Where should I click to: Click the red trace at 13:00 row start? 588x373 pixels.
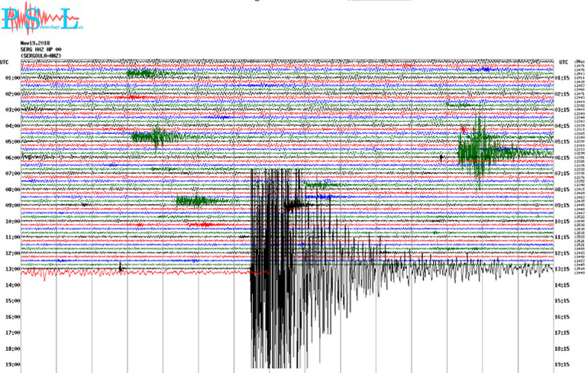[46, 272]
